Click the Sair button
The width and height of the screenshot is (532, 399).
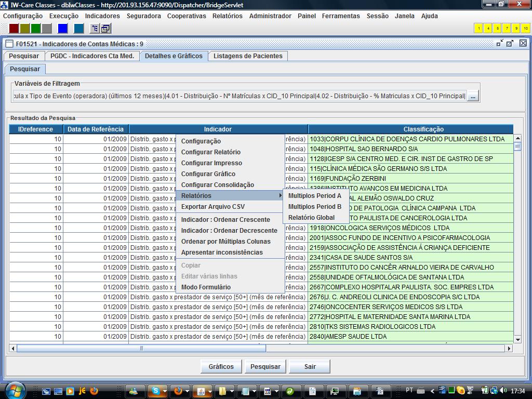[310, 367]
